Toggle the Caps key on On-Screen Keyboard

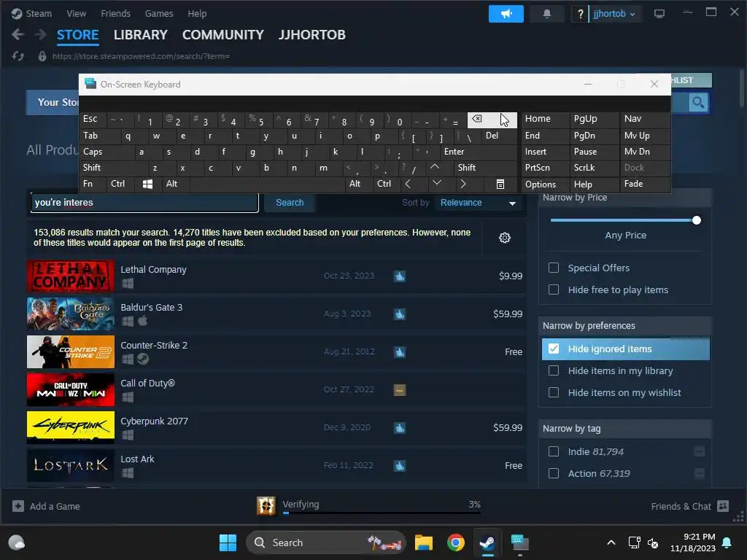(x=106, y=152)
